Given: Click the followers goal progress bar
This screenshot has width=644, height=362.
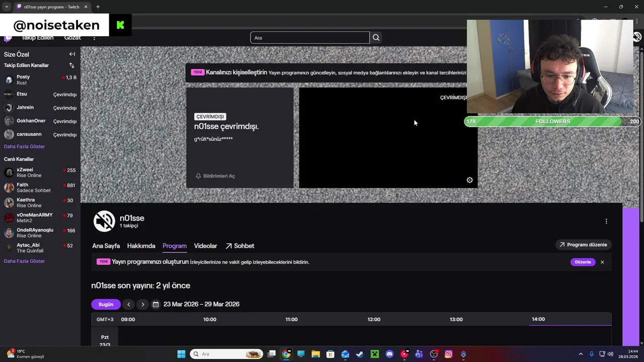Looking at the screenshot, I should (x=552, y=121).
